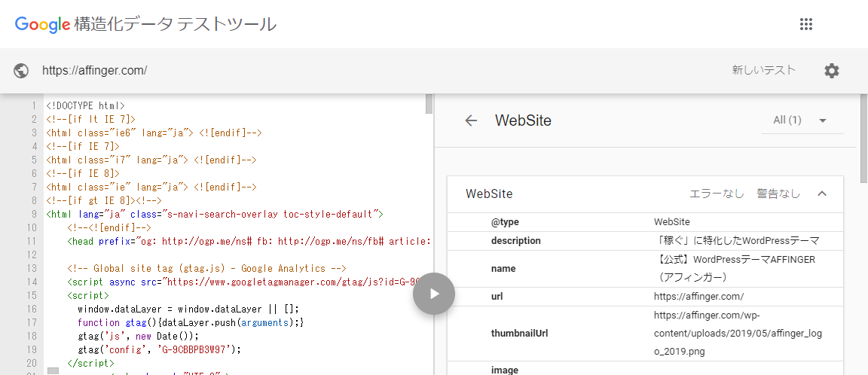Click the 警告なし status label

[x=778, y=194]
